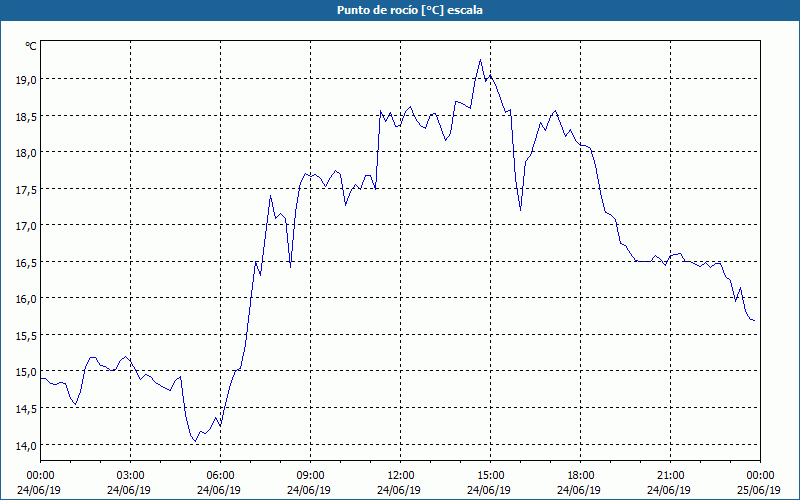Viewport: 800px width, 500px height.
Task: Select the '18,0' y-axis tick label
Action: tap(28, 153)
